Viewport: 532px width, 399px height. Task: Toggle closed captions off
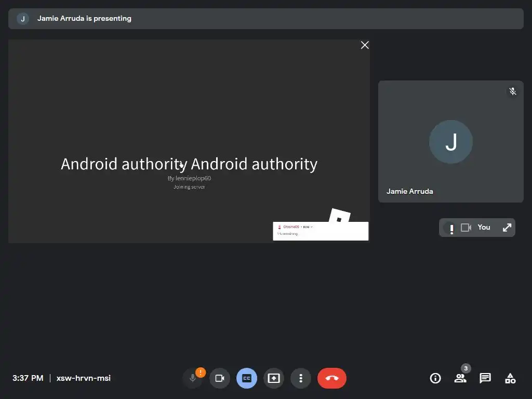coord(247,378)
